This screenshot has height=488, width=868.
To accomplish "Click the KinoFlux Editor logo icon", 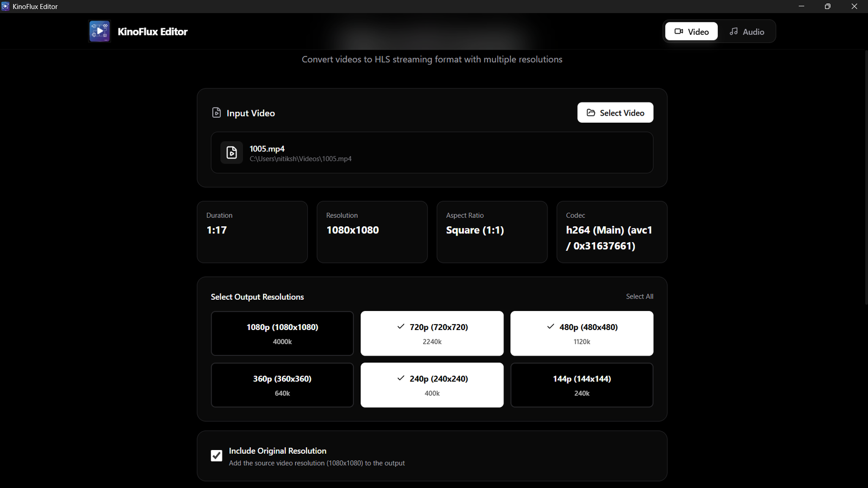I will coord(100,31).
